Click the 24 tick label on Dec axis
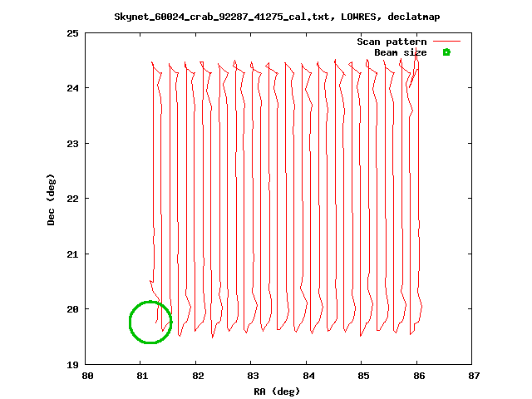Viewport: 532px width, 399px height. click(72, 88)
